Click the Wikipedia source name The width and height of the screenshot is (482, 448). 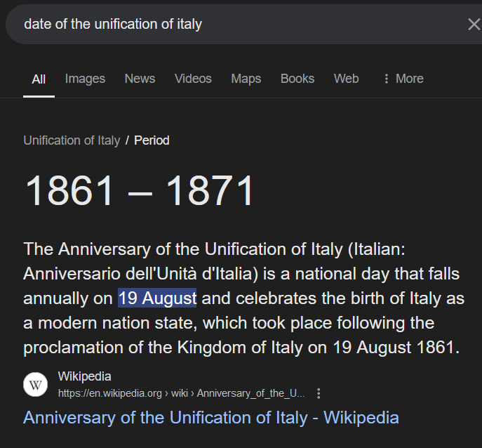[84, 376]
